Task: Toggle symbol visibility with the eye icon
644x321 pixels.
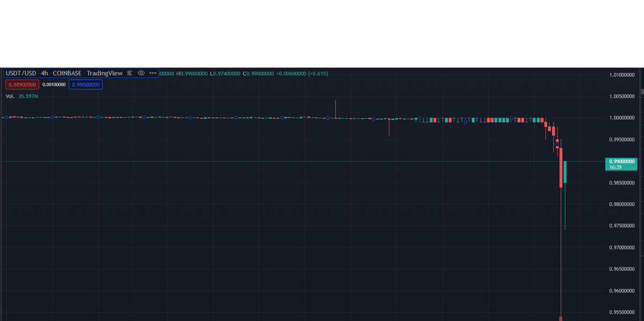Action: click(x=141, y=73)
